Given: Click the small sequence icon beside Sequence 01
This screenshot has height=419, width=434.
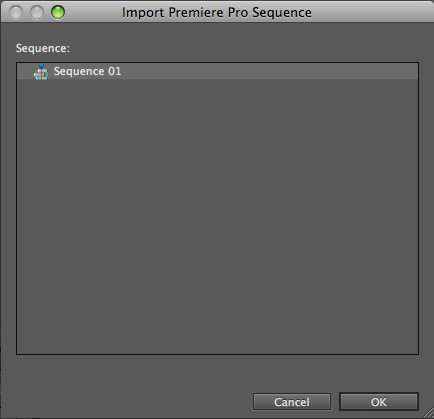Looking at the screenshot, I should click(x=41, y=72).
